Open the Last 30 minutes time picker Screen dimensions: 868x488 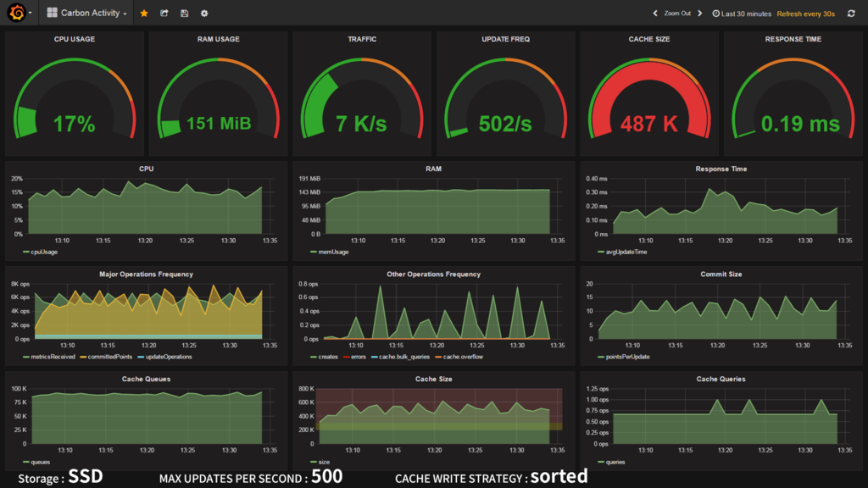tap(742, 14)
